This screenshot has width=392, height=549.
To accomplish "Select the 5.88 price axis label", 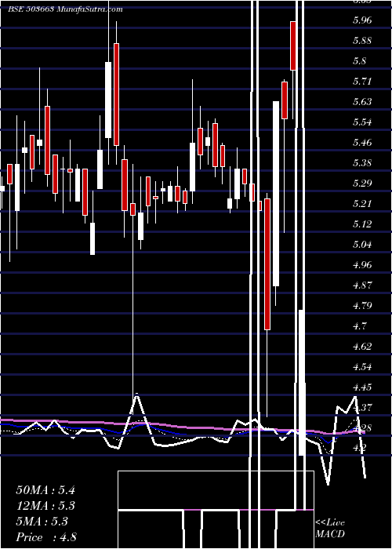I will click(x=362, y=40).
